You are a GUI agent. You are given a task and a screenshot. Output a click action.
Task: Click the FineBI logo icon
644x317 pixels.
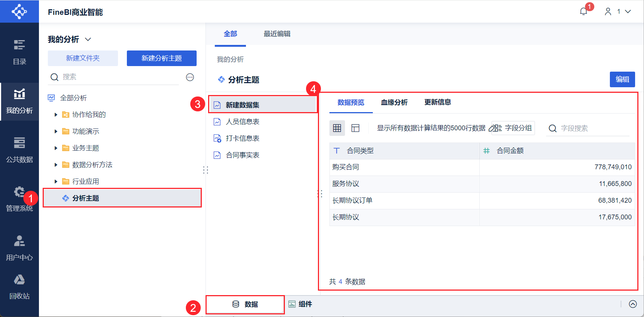[x=19, y=12]
